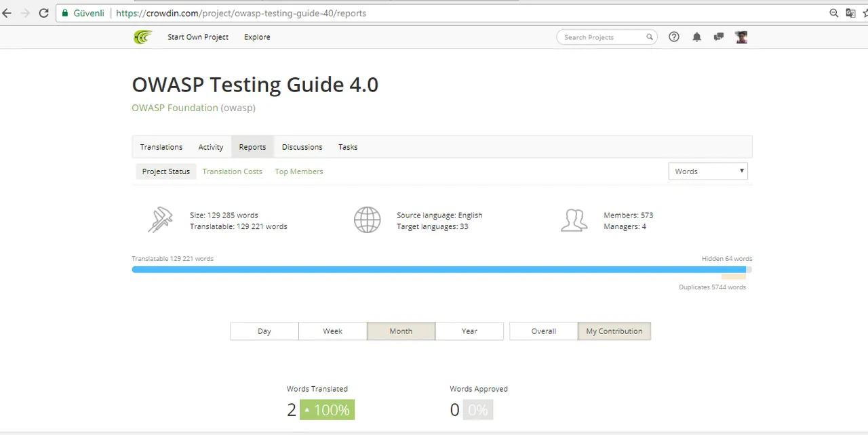Switch to the Activity tab
868x435 pixels.
[x=211, y=147]
